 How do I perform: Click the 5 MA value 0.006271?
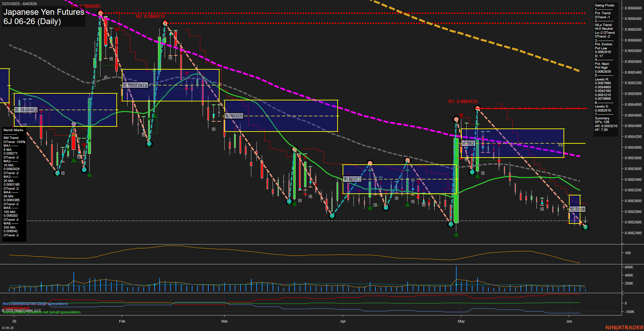pyautogui.click(x=10, y=153)
